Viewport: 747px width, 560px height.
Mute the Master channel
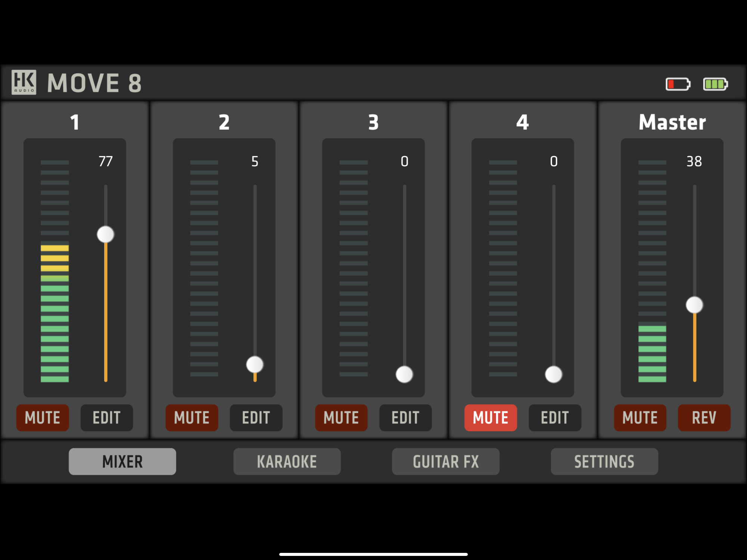coord(640,418)
